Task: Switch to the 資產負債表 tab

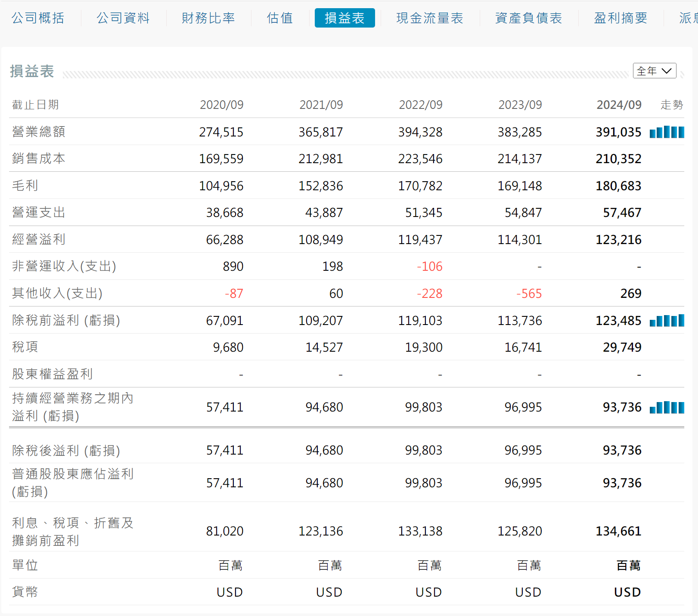Action: (529, 18)
